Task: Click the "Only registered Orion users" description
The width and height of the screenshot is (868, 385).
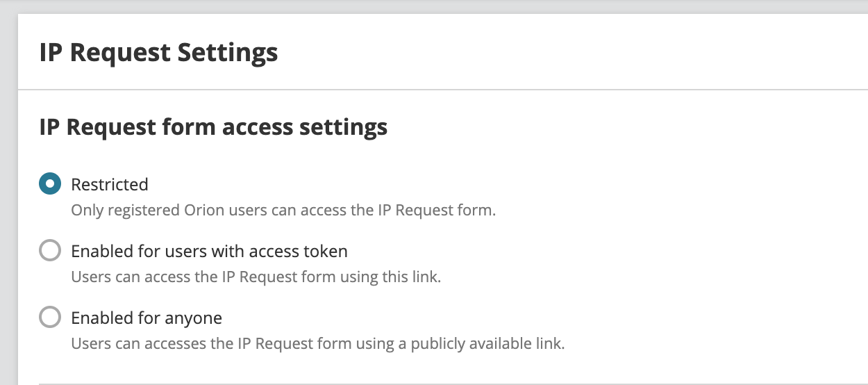Action: pos(283,210)
